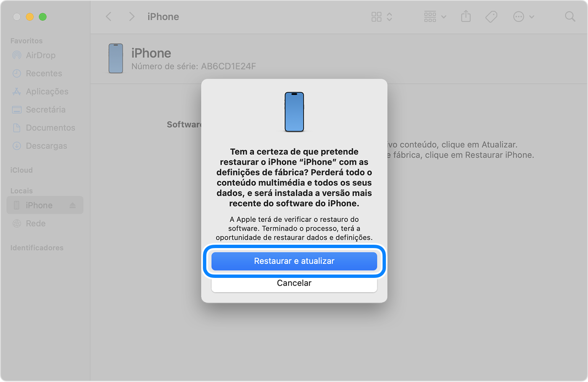The image size is (588, 382).
Task: Click the Locais section header
Action: click(x=21, y=191)
